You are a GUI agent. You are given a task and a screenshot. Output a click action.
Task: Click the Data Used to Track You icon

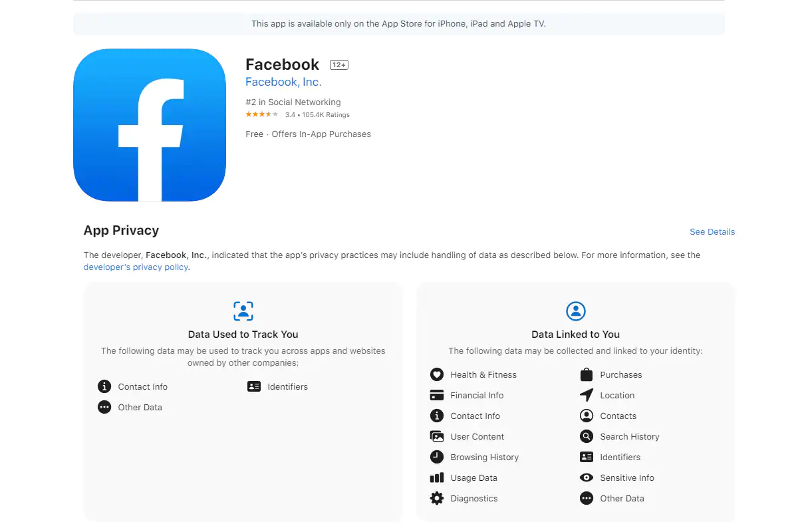pyautogui.click(x=243, y=311)
